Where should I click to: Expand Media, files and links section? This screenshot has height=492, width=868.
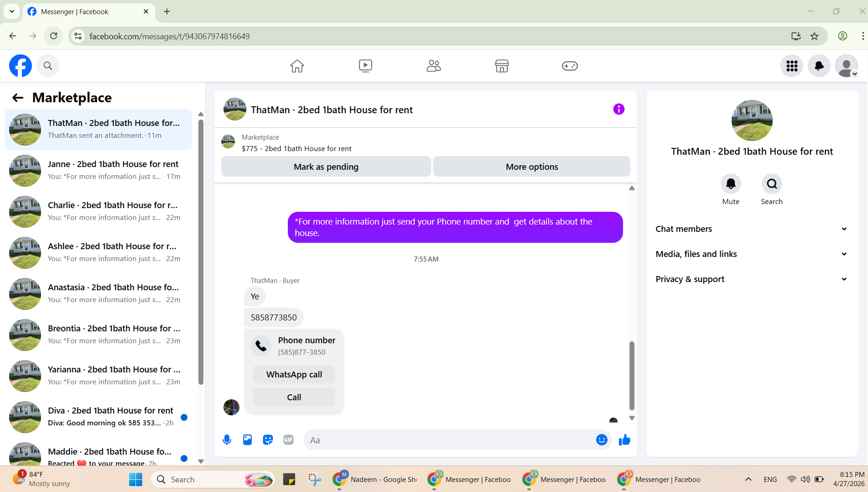tap(752, 254)
